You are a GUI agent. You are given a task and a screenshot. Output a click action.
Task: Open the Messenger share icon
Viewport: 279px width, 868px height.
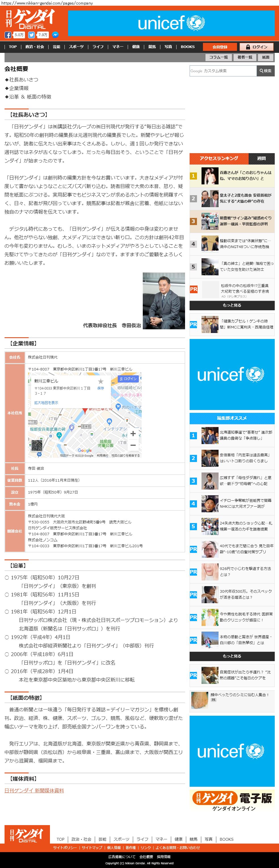56,35
